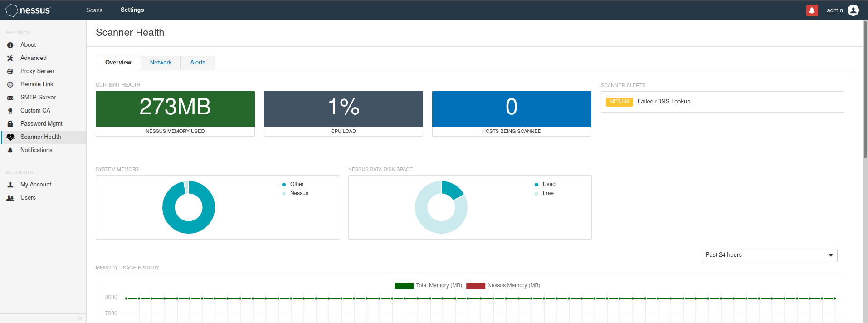
Task: Toggle the Nessus legend in System Memory
Action: 295,193
